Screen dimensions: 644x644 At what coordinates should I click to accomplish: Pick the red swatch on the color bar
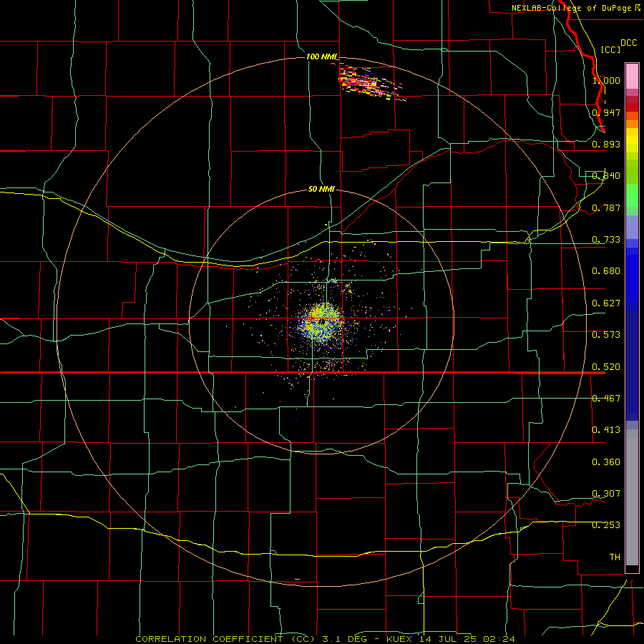coord(632,107)
